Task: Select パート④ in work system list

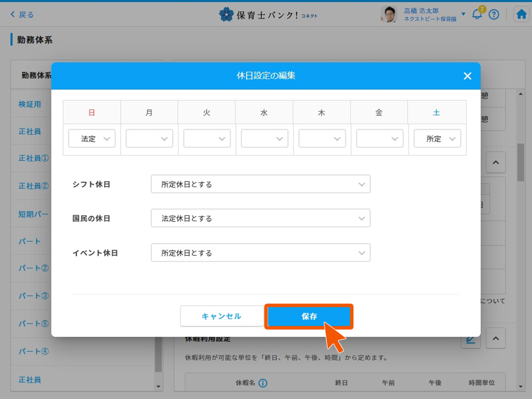Action: 34,351
